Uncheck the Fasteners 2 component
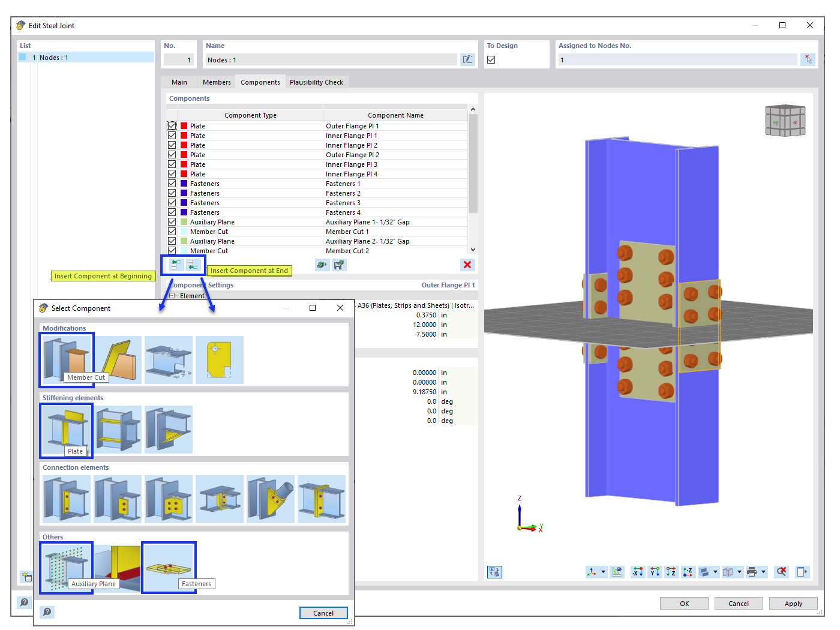This screenshot has height=630, width=840. pos(172,193)
